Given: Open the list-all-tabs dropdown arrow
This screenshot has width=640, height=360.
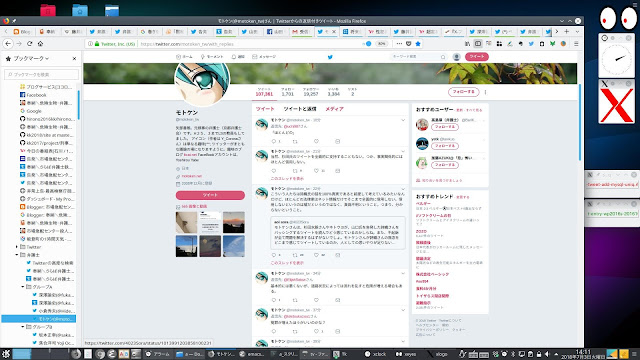Looking at the screenshot, I should [577, 31].
